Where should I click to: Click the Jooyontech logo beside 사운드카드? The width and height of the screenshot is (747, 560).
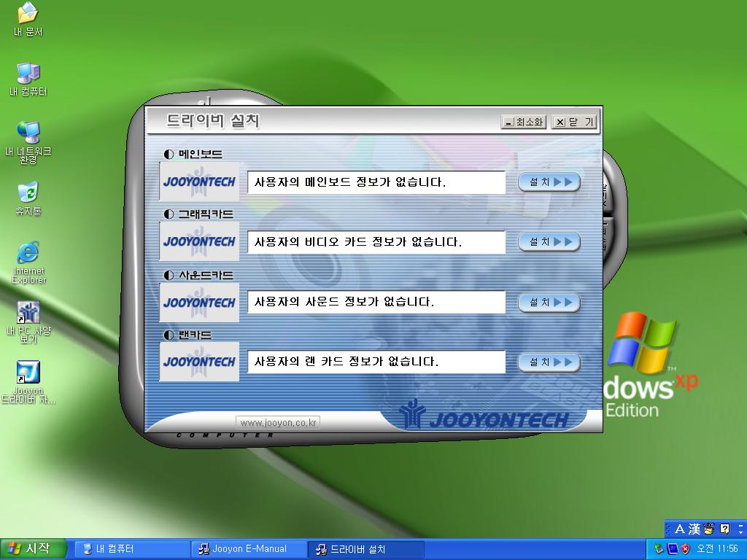pos(199,303)
